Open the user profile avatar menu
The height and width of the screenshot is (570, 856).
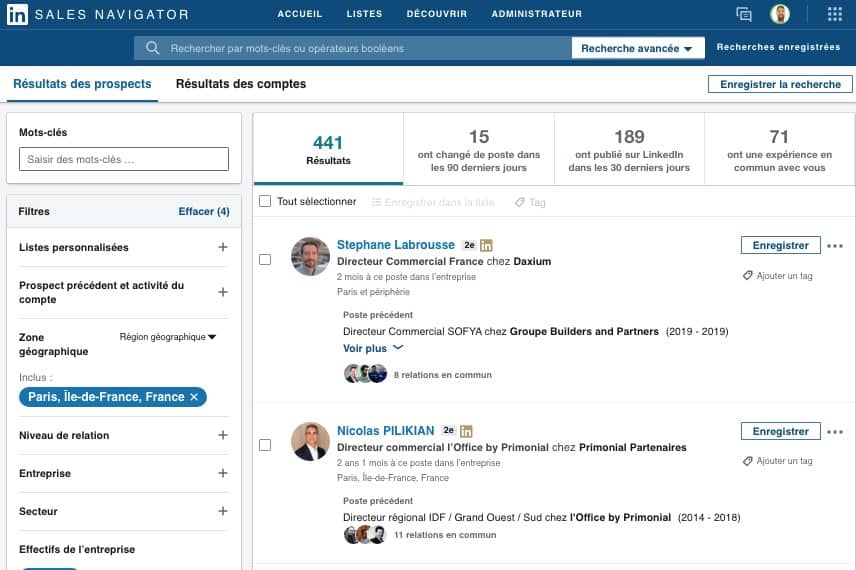[x=780, y=14]
